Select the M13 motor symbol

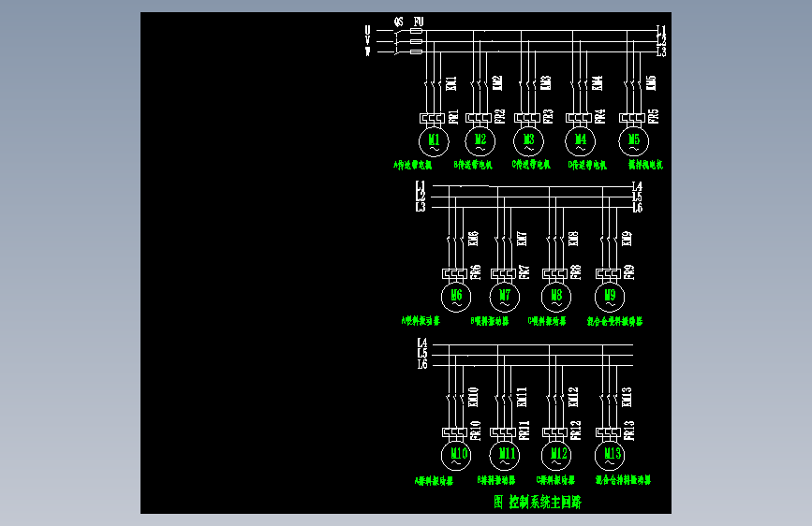click(610, 456)
